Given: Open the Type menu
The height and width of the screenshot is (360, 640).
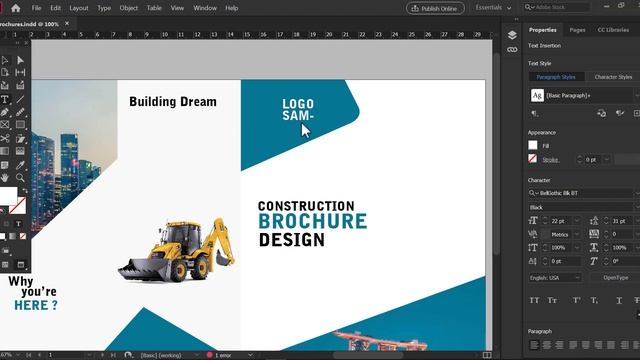Looking at the screenshot, I should click(x=104, y=8).
